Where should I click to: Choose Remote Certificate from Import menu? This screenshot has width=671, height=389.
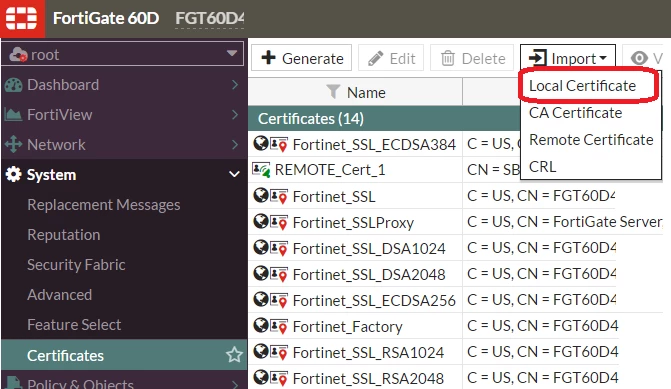click(591, 140)
